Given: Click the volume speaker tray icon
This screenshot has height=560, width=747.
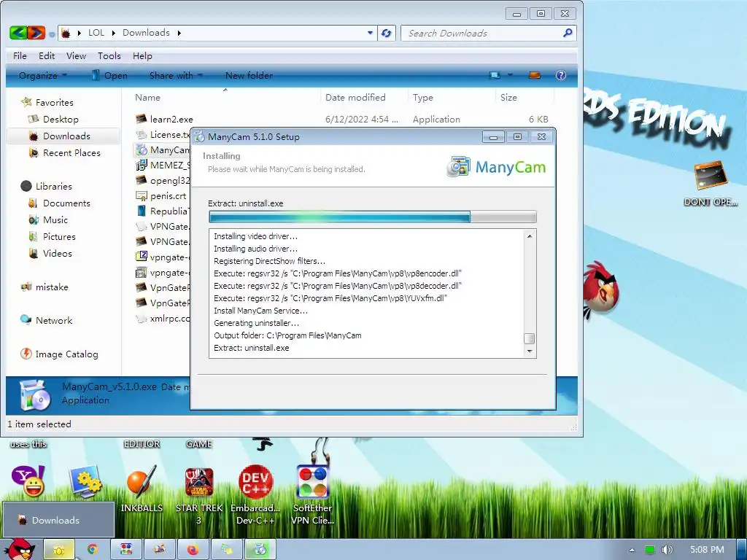Looking at the screenshot, I should tap(667, 550).
